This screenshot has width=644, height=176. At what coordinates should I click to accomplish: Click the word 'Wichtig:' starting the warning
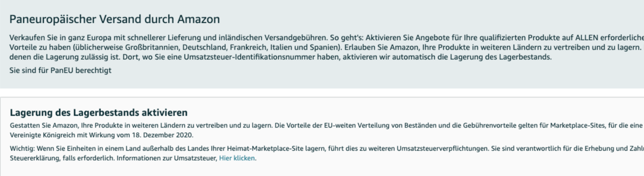(x=22, y=149)
